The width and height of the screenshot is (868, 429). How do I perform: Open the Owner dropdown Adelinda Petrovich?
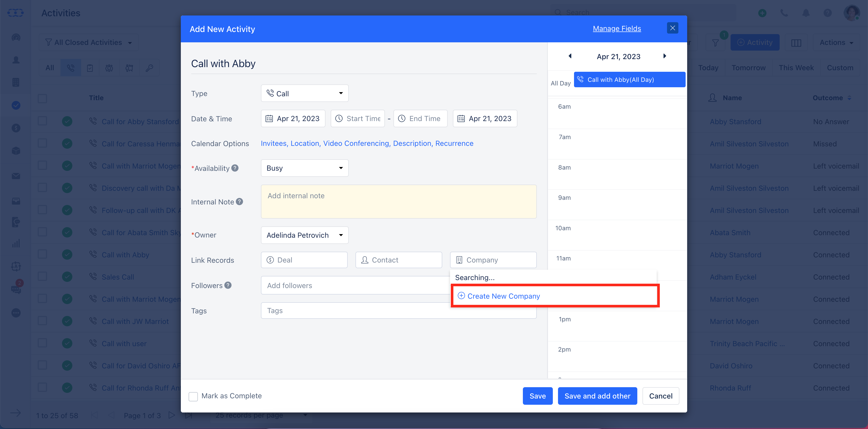click(305, 235)
